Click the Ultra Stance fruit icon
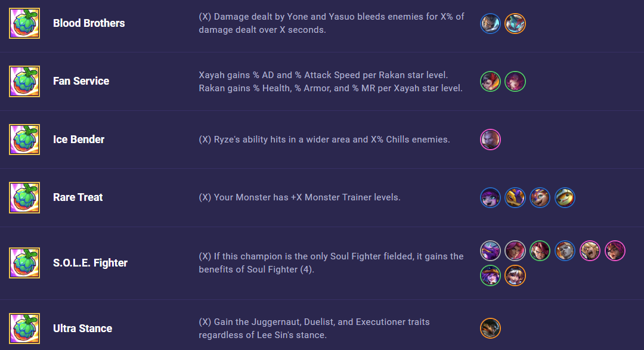This screenshot has height=350, width=644. (24, 329)
